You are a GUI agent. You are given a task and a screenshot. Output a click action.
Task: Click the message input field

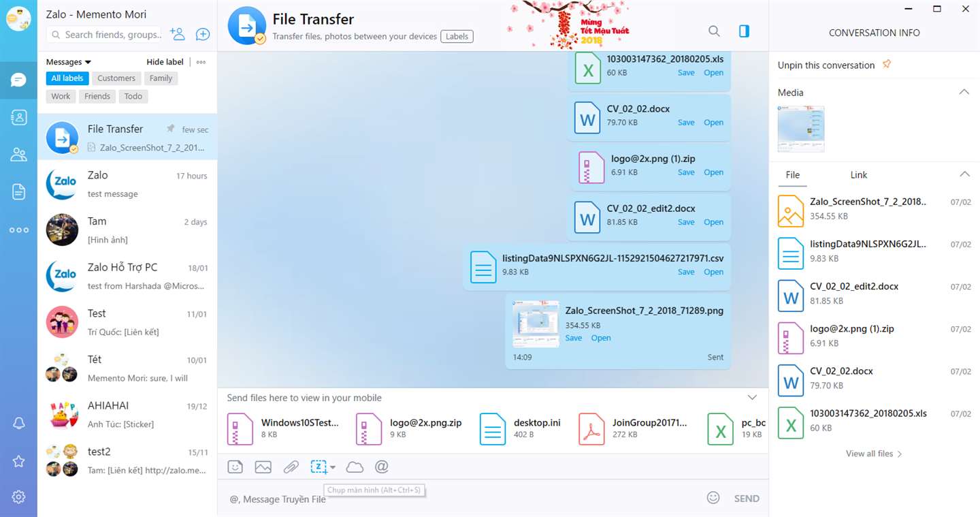pos(463,499)
